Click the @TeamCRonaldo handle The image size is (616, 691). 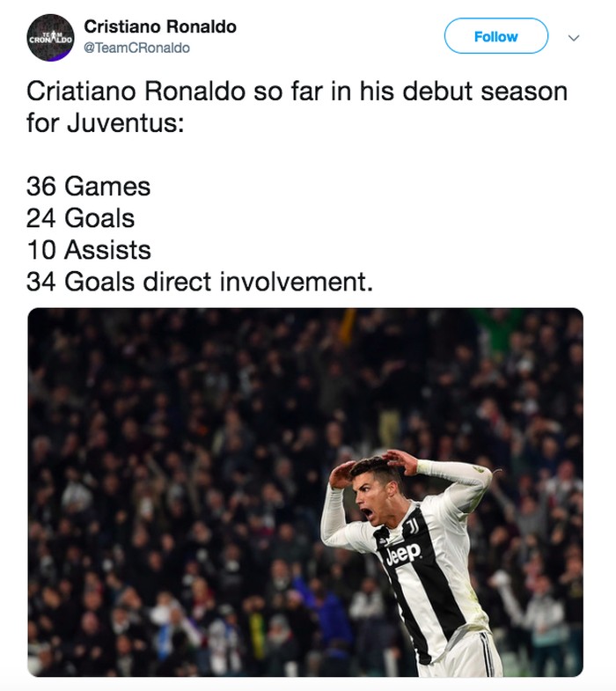pyautogui.click(x=136, y=48)
